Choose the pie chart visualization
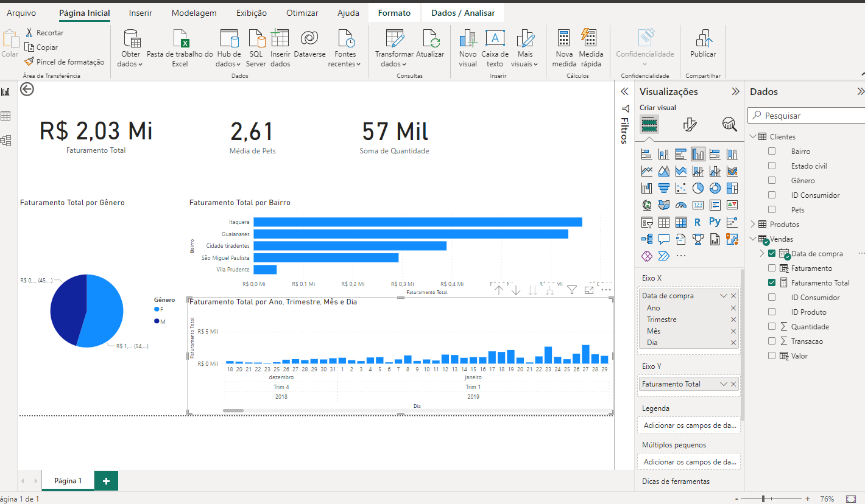 (x=698, y=188)
